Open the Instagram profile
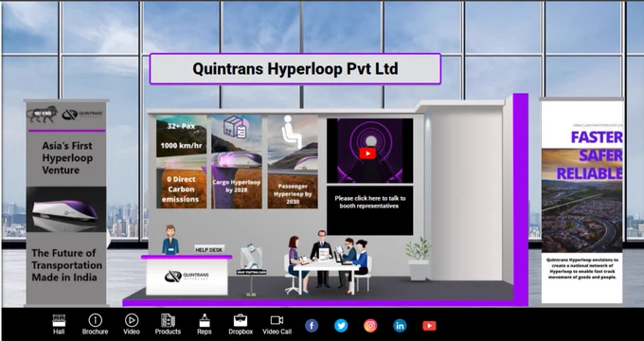This screenshot has height=341, width=644. tap(370, 326)
